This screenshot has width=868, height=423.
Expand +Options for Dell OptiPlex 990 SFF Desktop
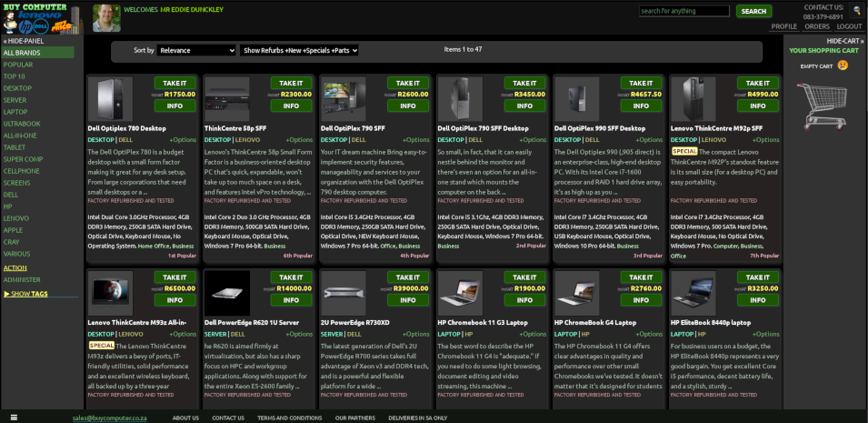tap(649, 140)
